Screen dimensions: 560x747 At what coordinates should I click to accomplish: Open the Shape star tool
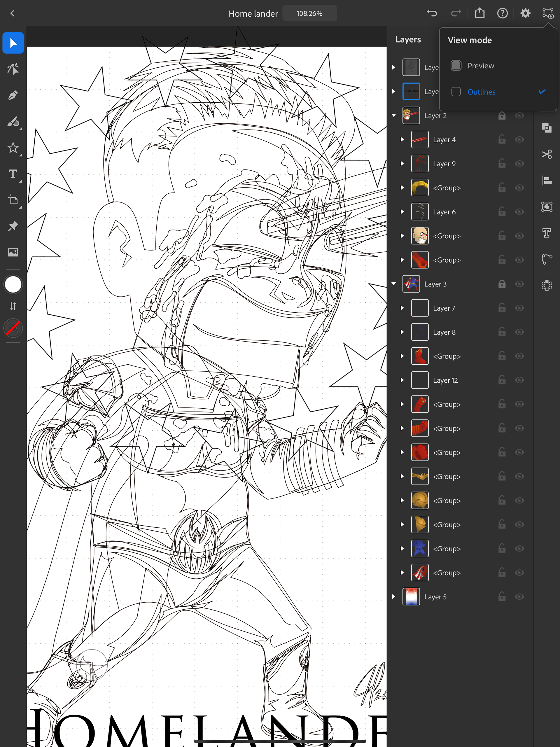[13, 148]
